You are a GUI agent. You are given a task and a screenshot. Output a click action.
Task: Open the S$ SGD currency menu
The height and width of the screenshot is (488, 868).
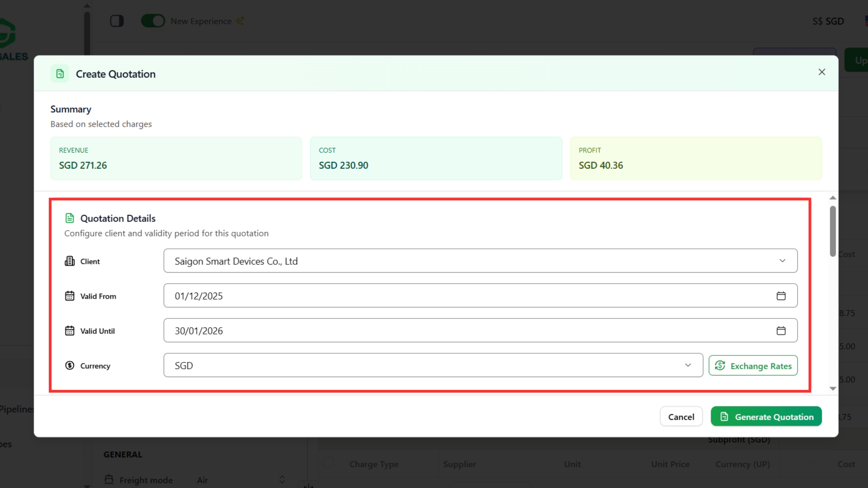point(828,21)
